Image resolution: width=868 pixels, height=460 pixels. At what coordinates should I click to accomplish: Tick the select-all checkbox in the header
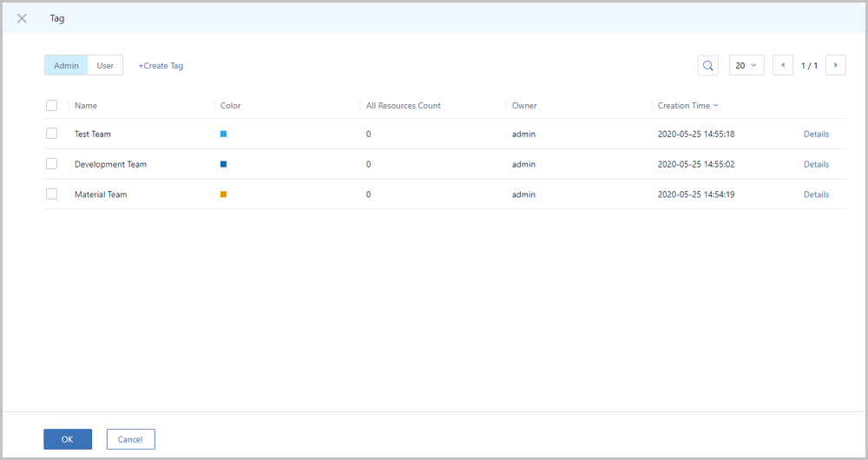[51, 105]
